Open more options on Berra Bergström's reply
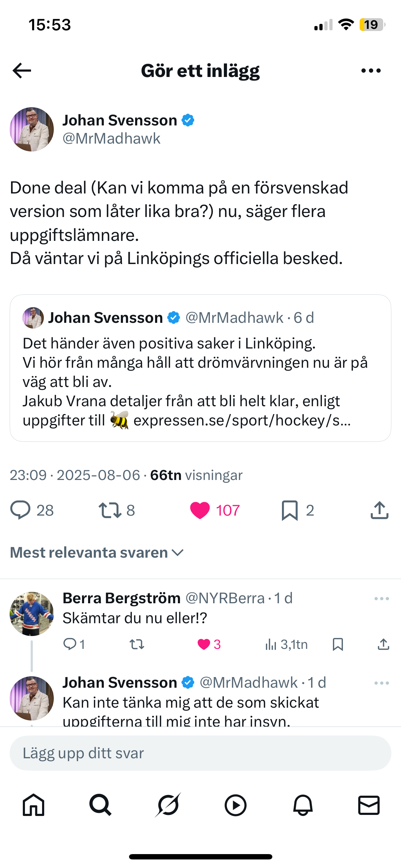401x868 pixels. 381,599
